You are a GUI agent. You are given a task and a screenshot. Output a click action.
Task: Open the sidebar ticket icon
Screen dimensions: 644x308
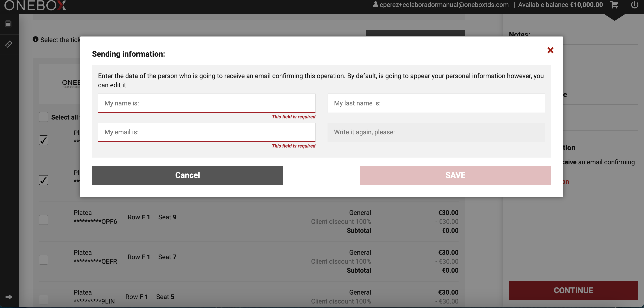click(x=9, y=44)
